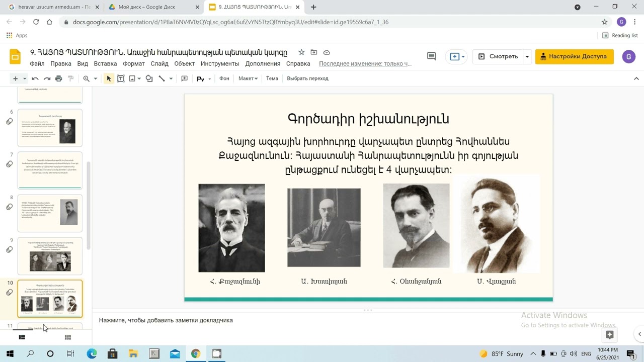Open the Макет layout dropdown
This screenshot has width=644, height=362.
(248, 78)
